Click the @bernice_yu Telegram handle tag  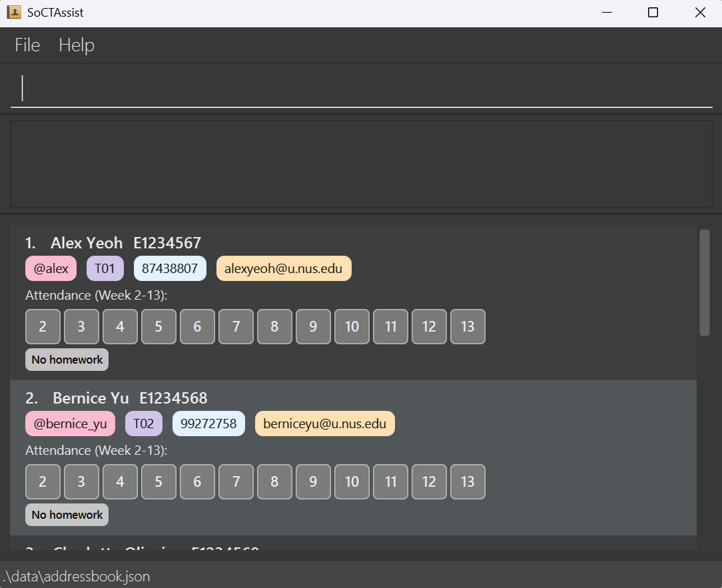70,424
